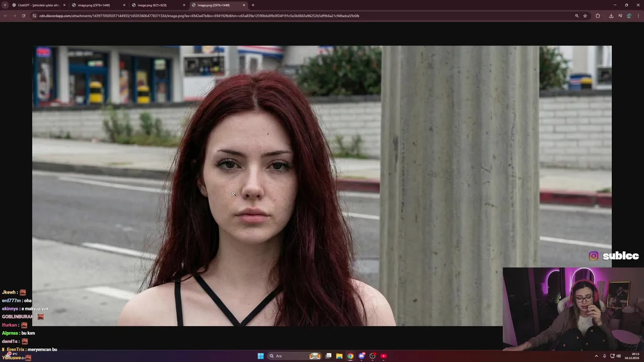Close the ChatGPT tab

tap(64, 5)
